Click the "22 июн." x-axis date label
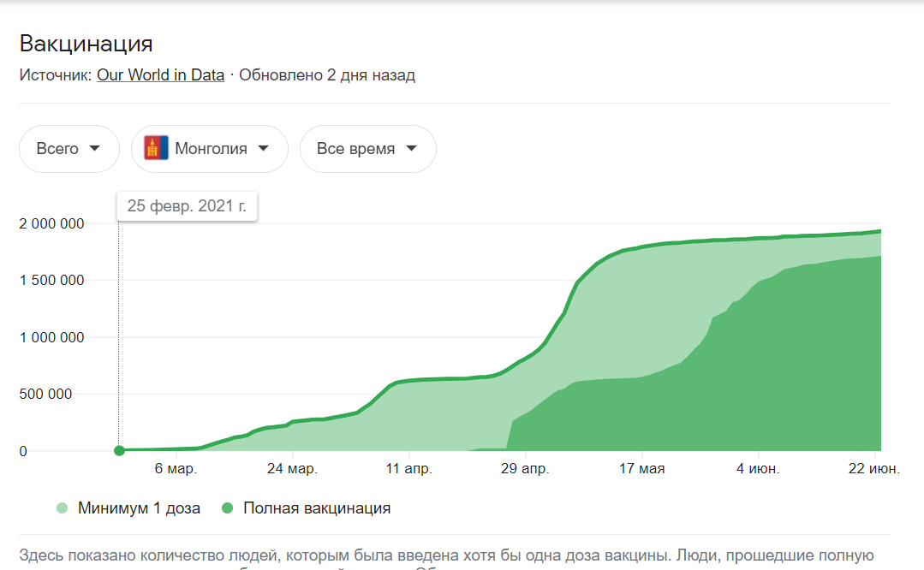This screenshot has height=570, width=924. (873, 469)
